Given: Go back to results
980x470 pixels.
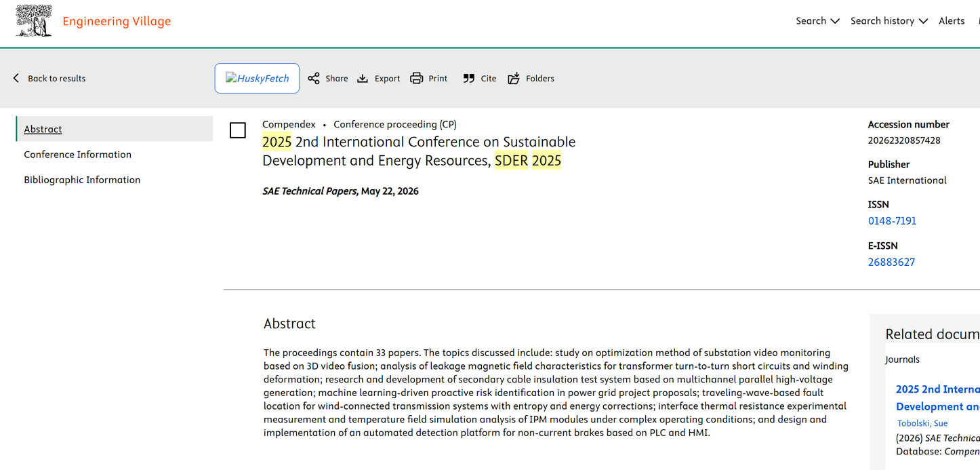Looking at the screenshot, I should (49, 79).
